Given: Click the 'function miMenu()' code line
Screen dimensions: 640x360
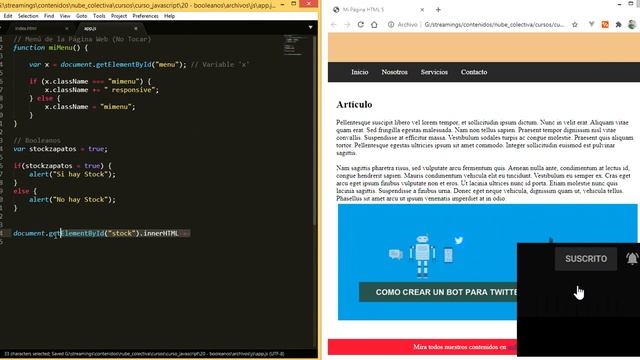Looking at the screenshot, I should tap(51, 48).
